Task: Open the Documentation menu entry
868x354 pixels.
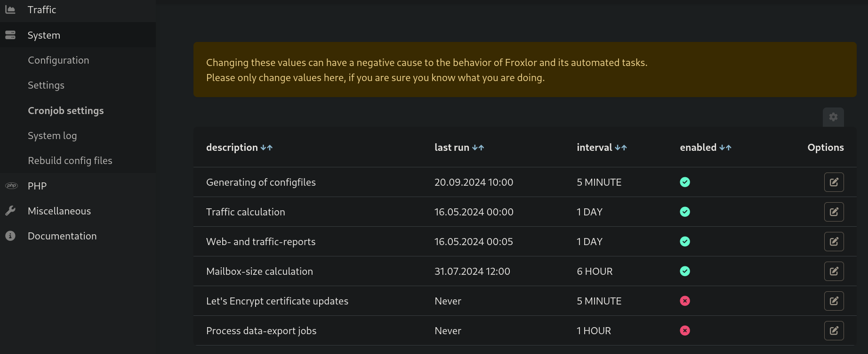Action: (x=78, y=236)
